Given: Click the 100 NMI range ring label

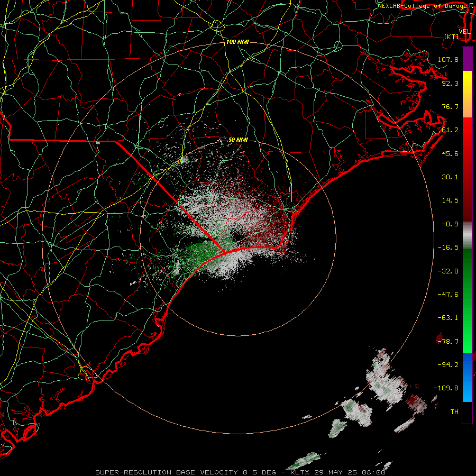Looking at the screenshot, I should tap(237, 42).
